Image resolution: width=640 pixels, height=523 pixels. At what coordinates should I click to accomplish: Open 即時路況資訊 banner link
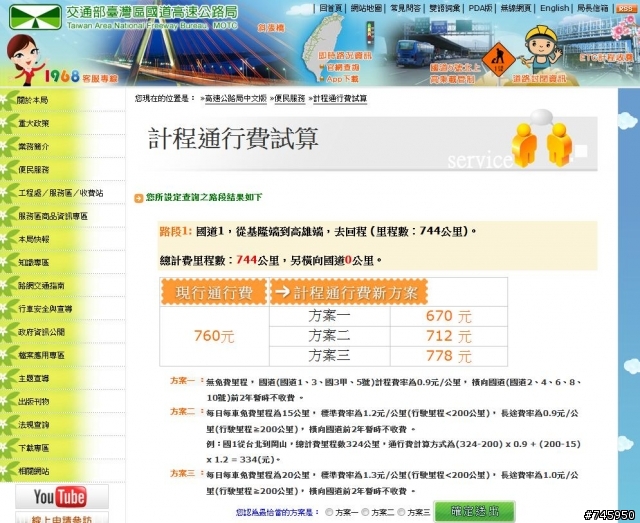[345, 55]
